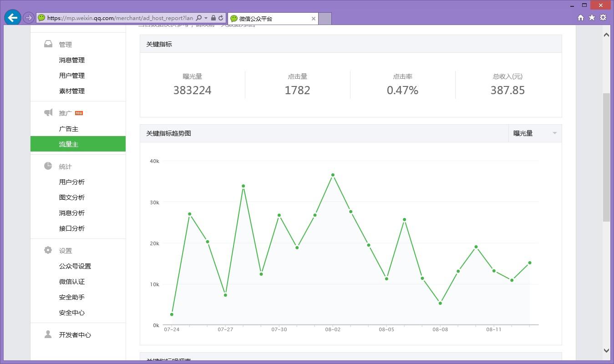Open 开发者中心 link

tap(75, 335)
